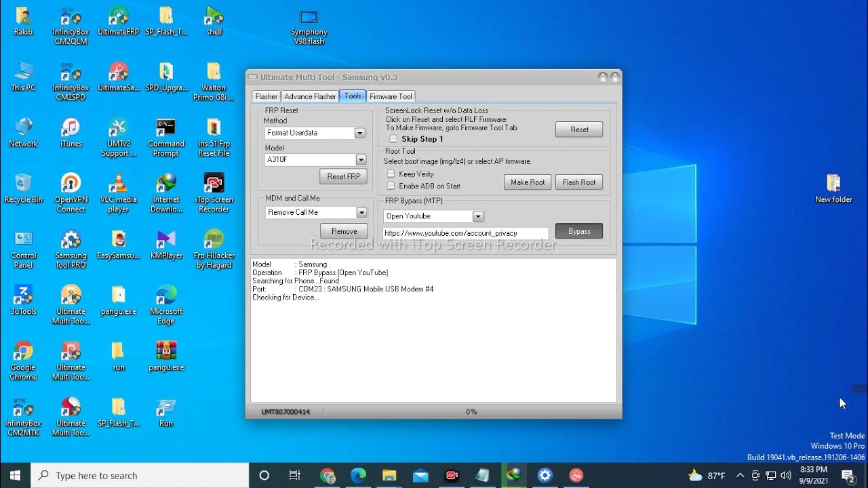Click the Flash Root button
The width and height of the screenshot is (868, 488).
point(579,182)
